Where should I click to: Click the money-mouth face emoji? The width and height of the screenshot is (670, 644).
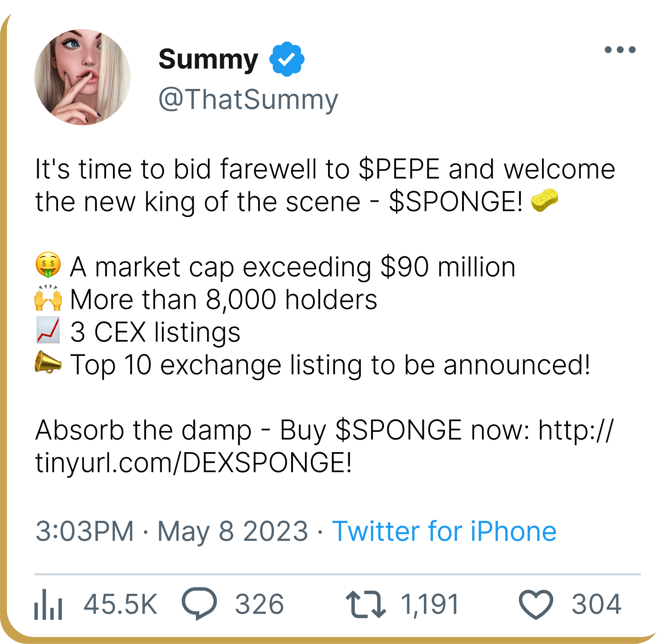pyautogui.click(x=48, y=265)
